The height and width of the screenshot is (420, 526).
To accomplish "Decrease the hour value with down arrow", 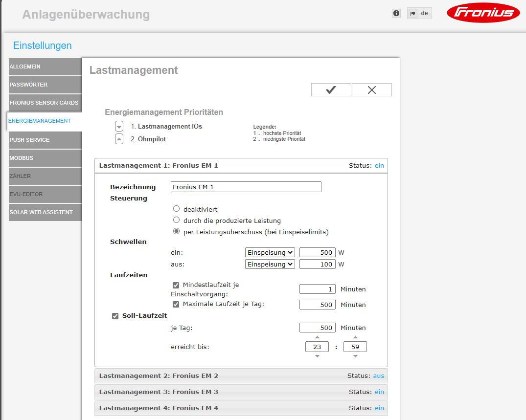I will 317,356.
